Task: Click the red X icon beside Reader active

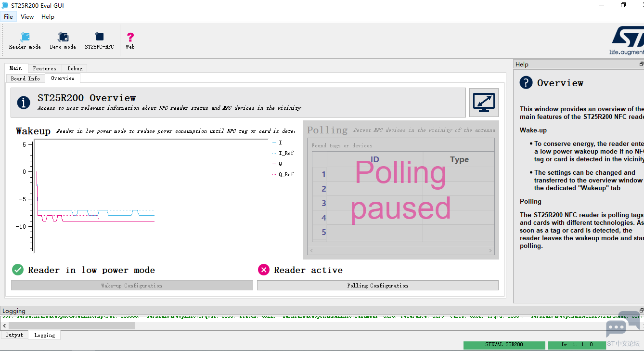Action: click(x=264, y=270)
